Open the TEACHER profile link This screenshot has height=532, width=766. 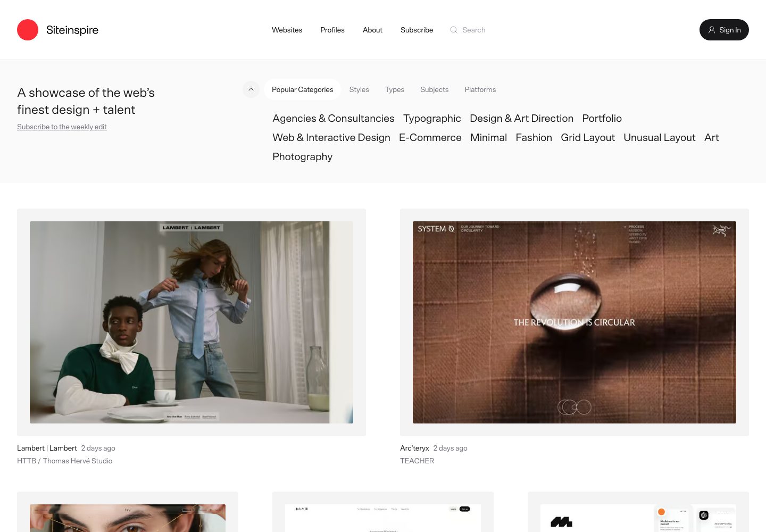tap(417, 461)
